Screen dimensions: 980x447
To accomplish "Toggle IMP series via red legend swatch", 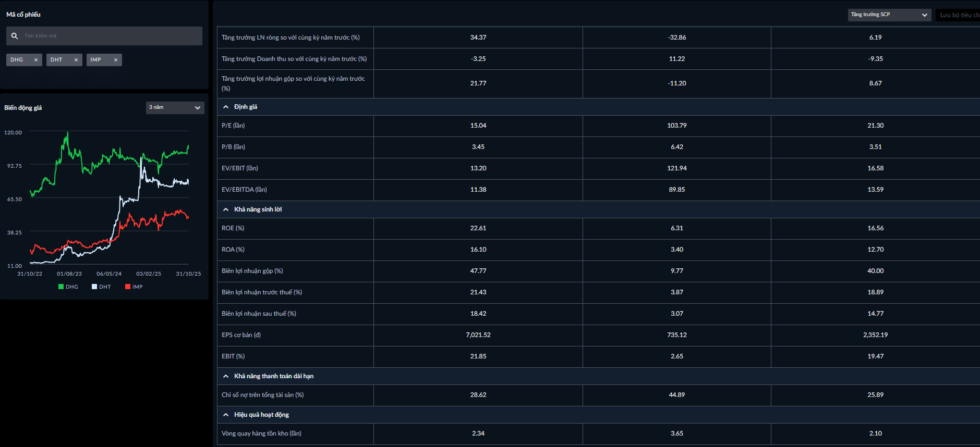I will tap(128, 287).
